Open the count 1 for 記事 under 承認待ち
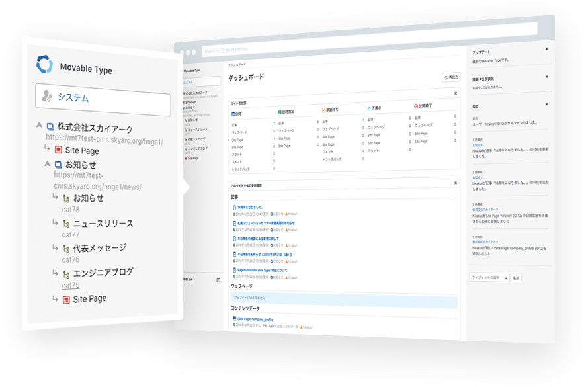 (363, 120)
